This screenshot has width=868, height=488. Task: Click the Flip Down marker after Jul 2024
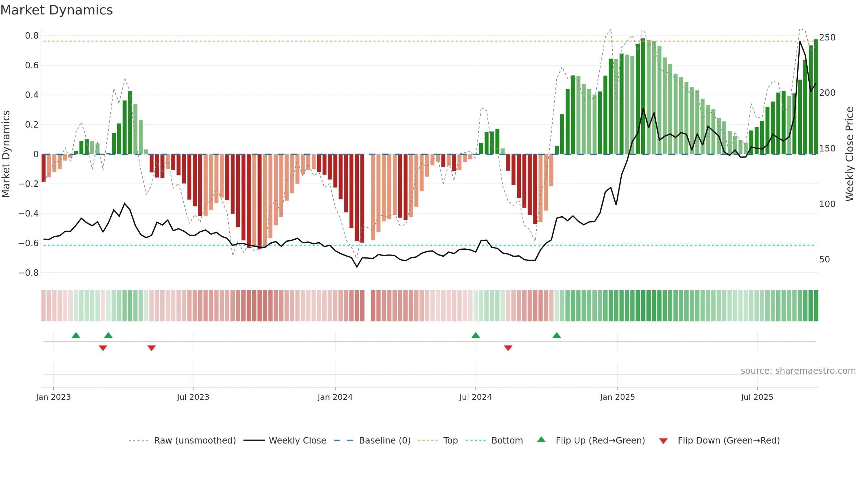508,348
